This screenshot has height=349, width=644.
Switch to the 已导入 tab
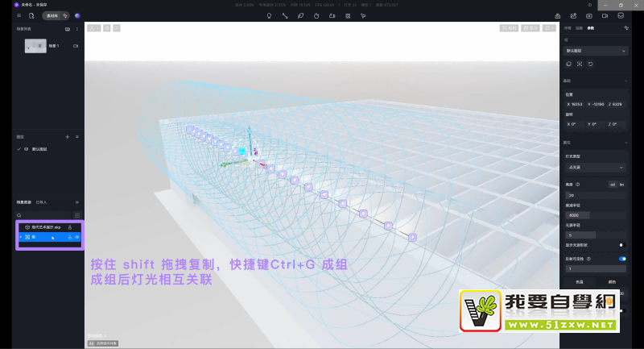coord(42,202)
